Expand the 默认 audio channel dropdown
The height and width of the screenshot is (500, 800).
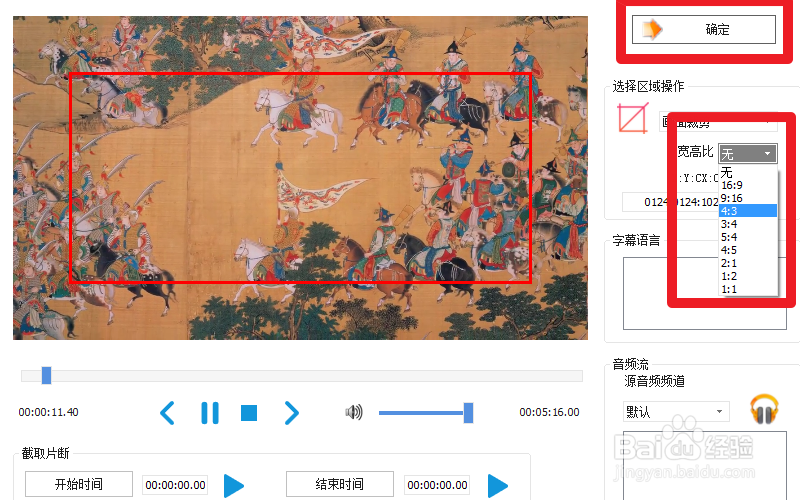676,412
